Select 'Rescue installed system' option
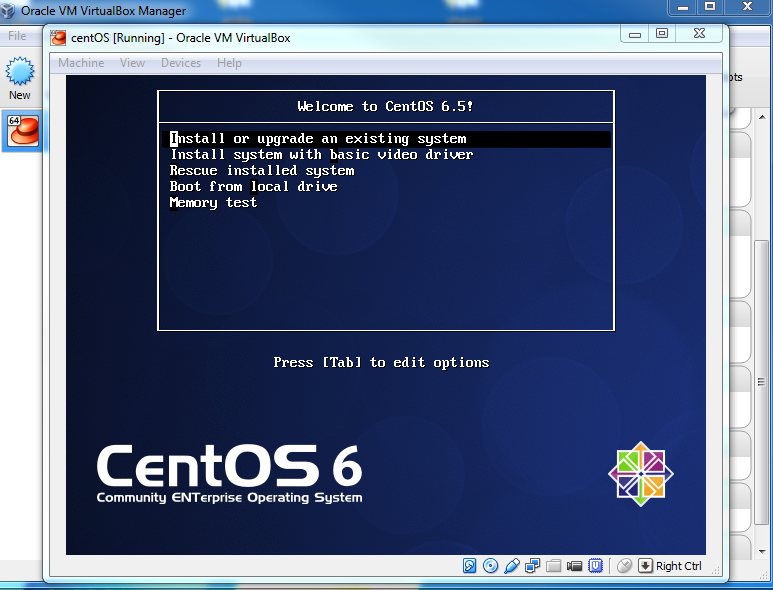773x590 pixels. [x=262, y=171]
